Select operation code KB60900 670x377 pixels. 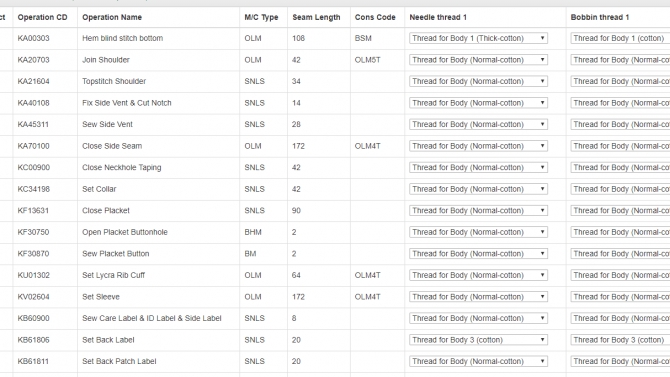click(33, 318)
